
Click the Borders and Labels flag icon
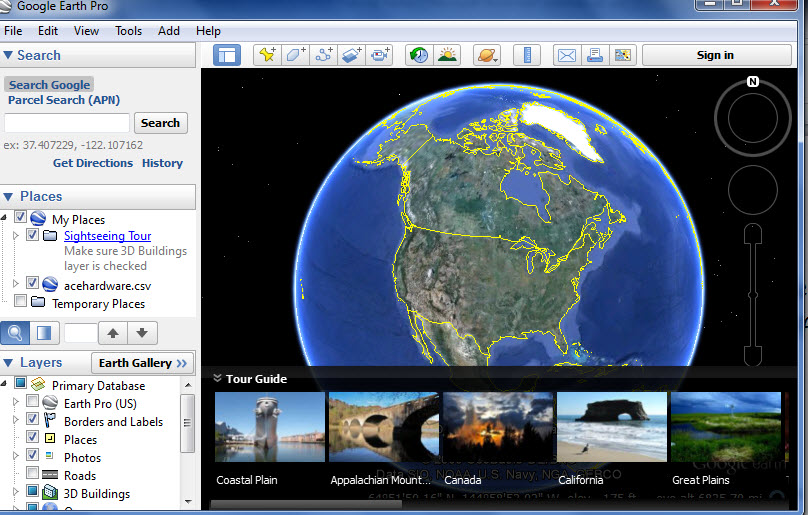coord(49,420)
